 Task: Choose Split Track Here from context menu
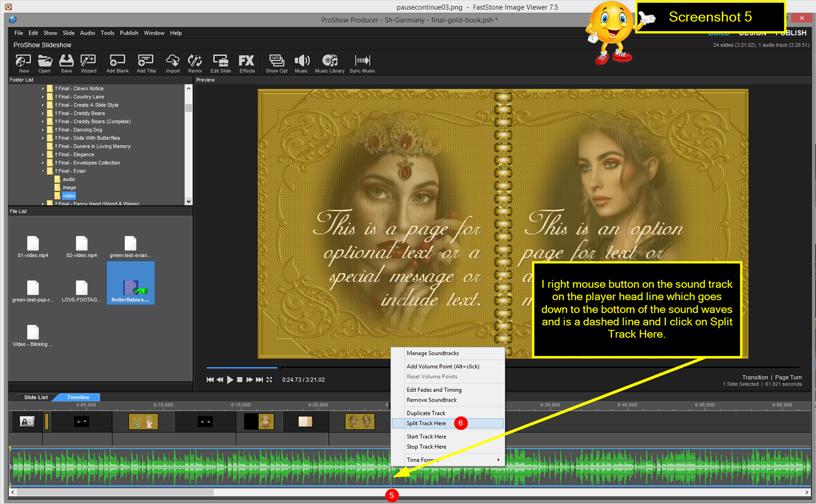[448, 423]
